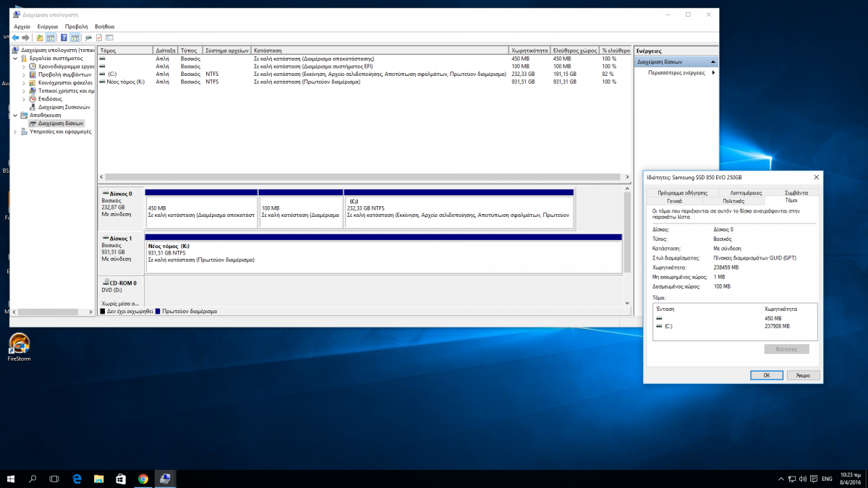Image resolution: width=868 pixels, height=488 pixels.
Task: Click the Refresh disk toolbar icon
Action: pos(88,38)
